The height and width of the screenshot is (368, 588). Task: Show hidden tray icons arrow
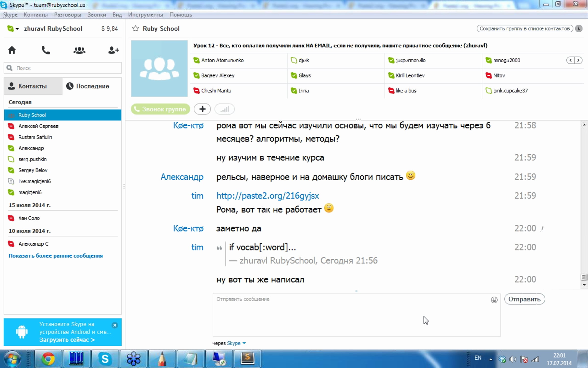(x=491, y=359)
